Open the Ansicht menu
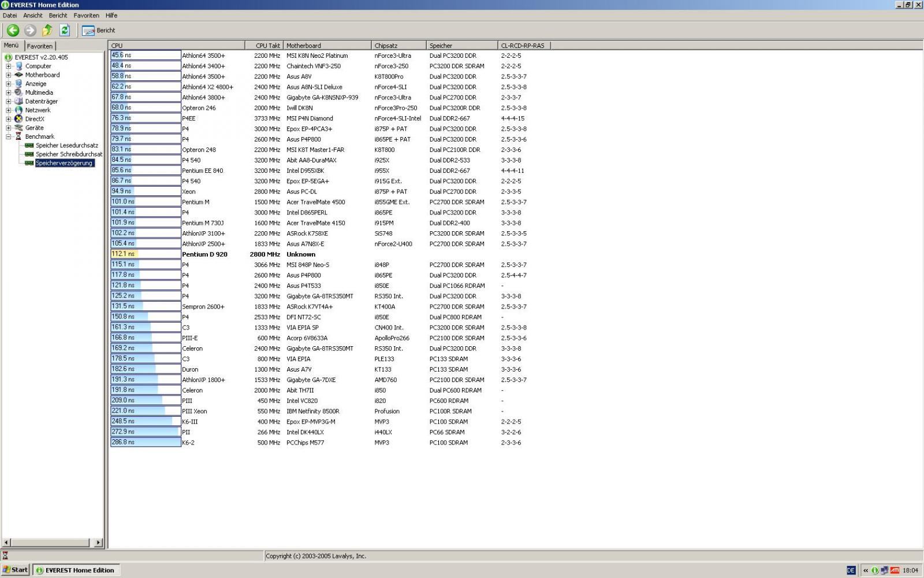Screen dimensions: 924x578 pos(33,16)
